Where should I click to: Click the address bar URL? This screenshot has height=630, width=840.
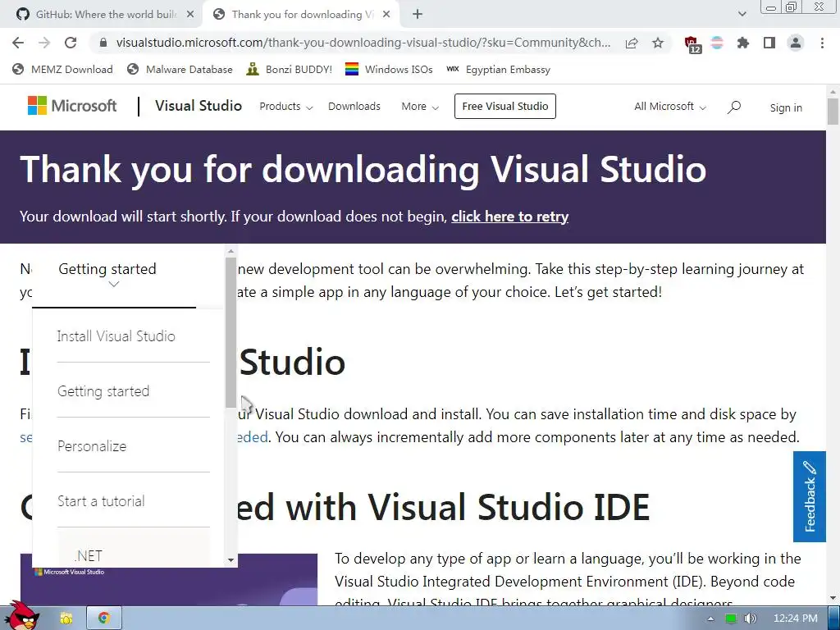[x=363, y=43]
